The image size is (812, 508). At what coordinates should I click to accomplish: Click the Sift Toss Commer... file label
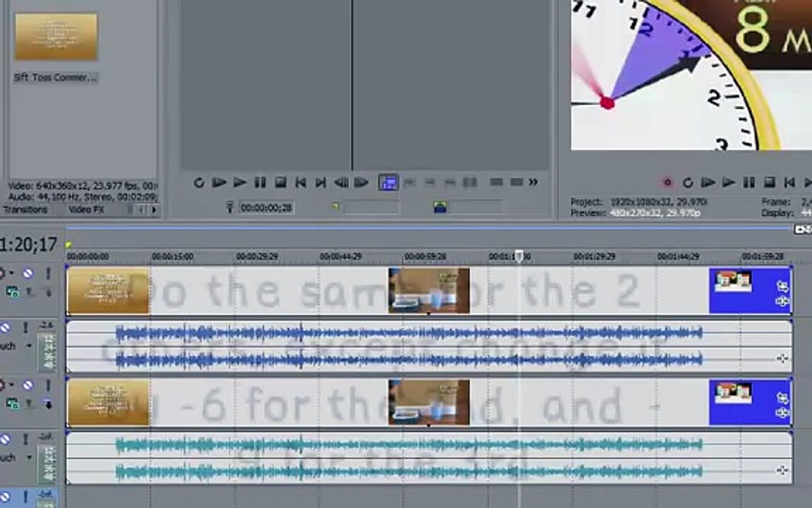(x=56, y=77)
